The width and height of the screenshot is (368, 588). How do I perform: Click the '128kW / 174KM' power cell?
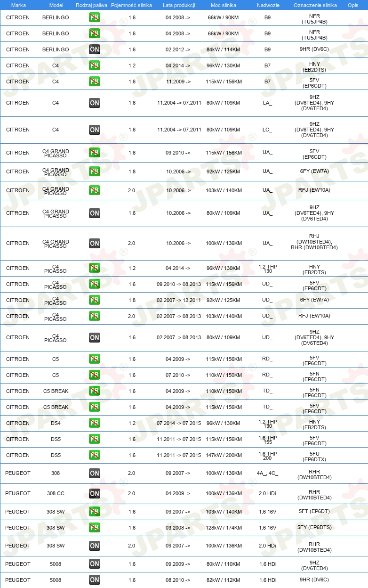[x=224, y=528]
